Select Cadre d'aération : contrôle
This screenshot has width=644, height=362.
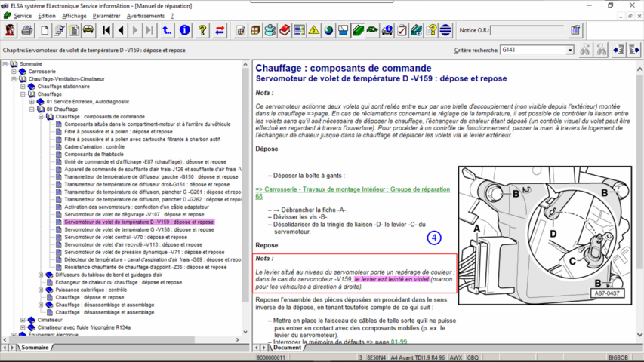[x=94, y=146]
